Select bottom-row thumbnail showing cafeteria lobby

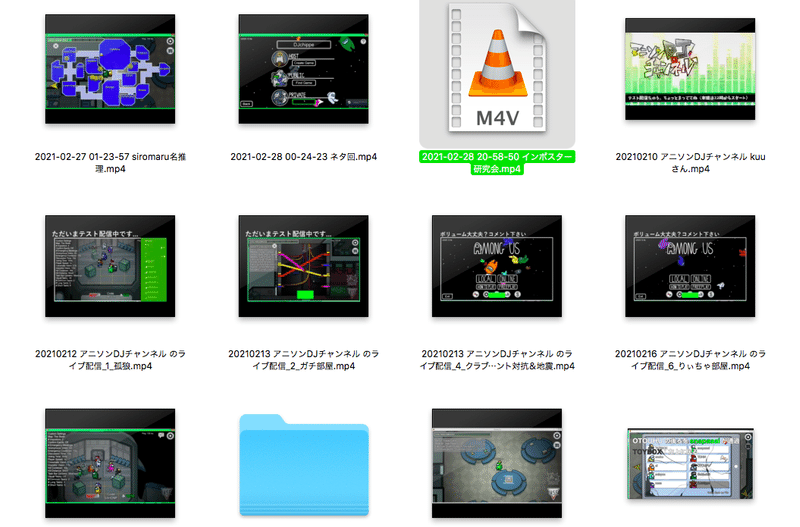[110, 463]
